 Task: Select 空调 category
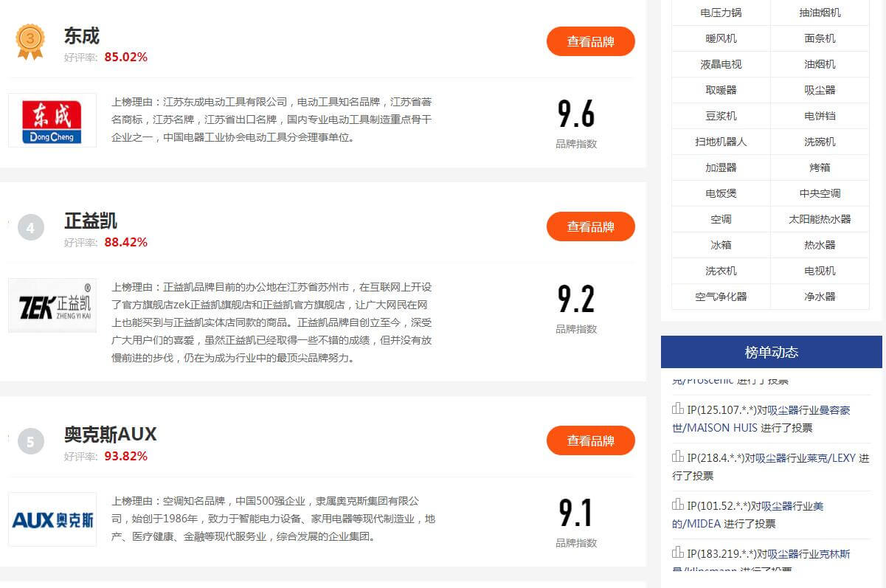[x=721, y=219]
